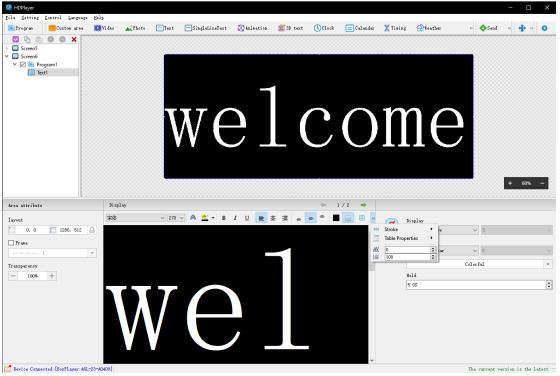The image size is (560, 376).
Task: Insert a Text area from toolbar
Action: [165, 28]
